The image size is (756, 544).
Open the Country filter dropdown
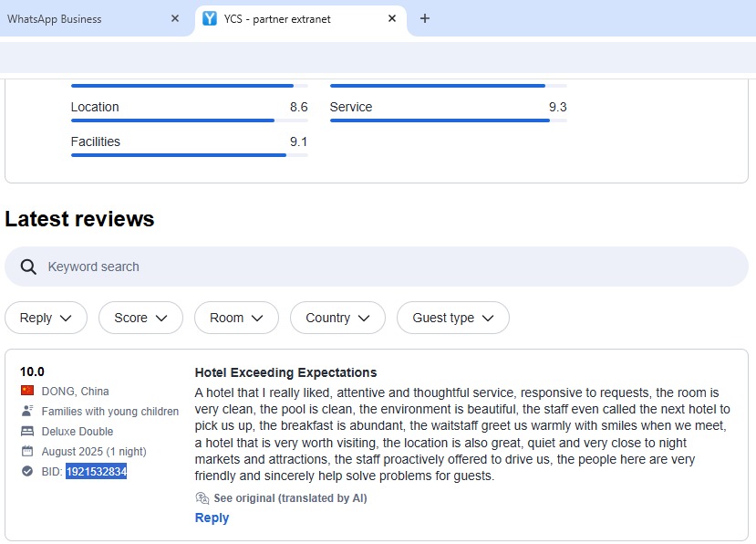pyautogui.click(x=337, y=318)
